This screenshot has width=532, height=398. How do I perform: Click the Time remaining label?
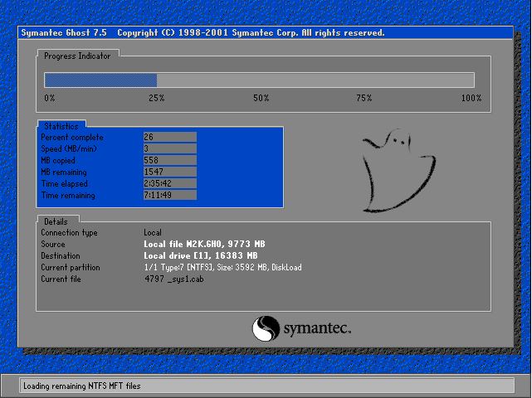(x=68, y=196)
